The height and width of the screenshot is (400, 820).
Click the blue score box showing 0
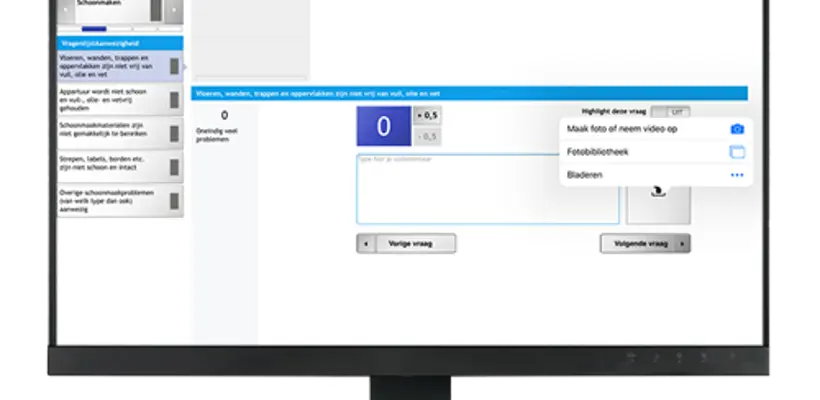click(x=384, y=126)
